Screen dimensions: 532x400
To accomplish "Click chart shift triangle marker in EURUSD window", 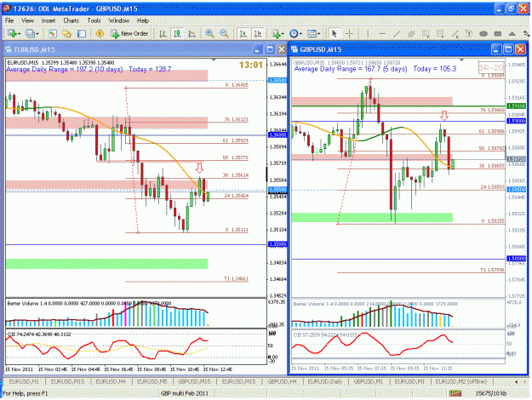I will pos(214,60).
